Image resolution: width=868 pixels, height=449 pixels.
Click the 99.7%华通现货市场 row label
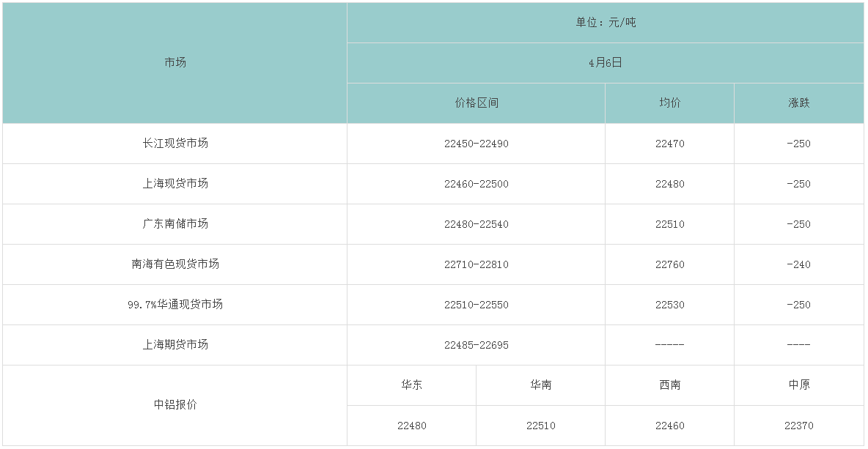pos(175,305)
